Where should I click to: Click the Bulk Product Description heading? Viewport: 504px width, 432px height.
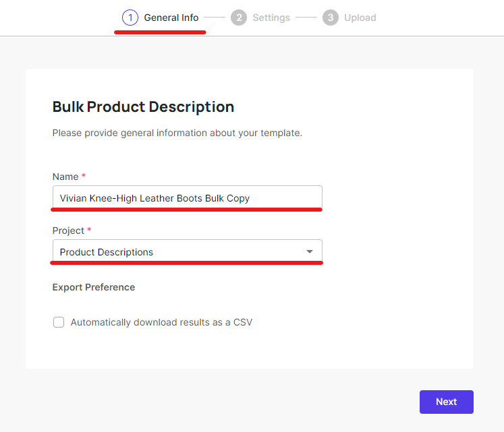point(143,106)
